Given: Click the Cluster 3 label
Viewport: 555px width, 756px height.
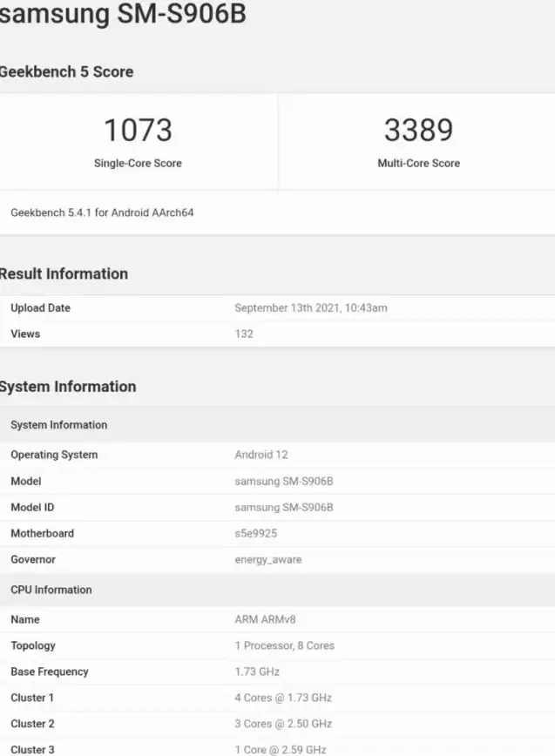Looking at the screenshot, I should click(32, 750).
